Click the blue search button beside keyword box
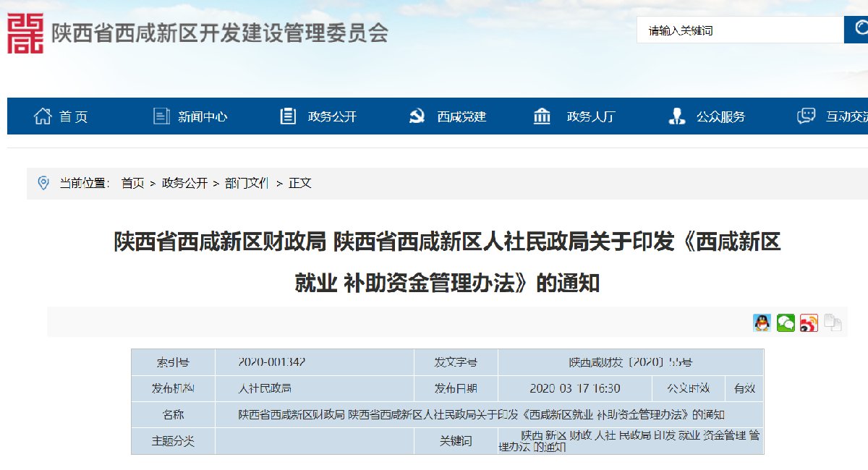Screen dimensions: 868x470 click(x=856, y=30)
